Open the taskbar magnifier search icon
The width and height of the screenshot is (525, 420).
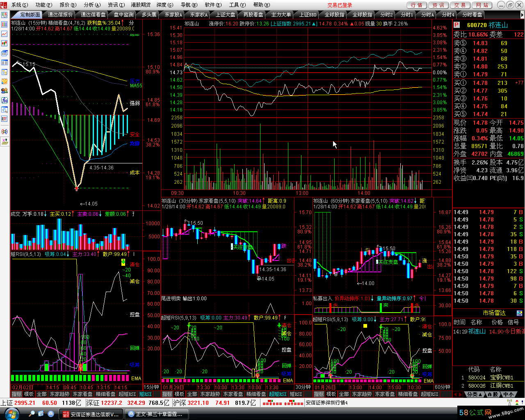(32, 414)
